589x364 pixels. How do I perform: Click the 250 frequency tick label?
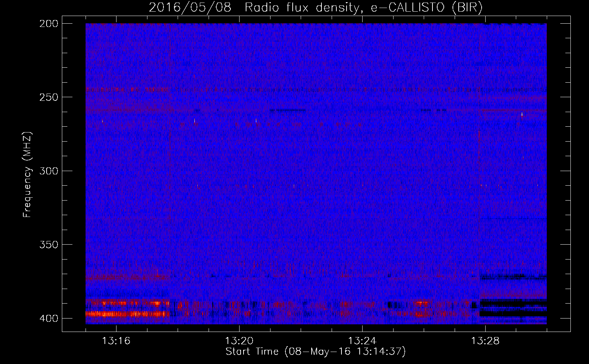49,97
